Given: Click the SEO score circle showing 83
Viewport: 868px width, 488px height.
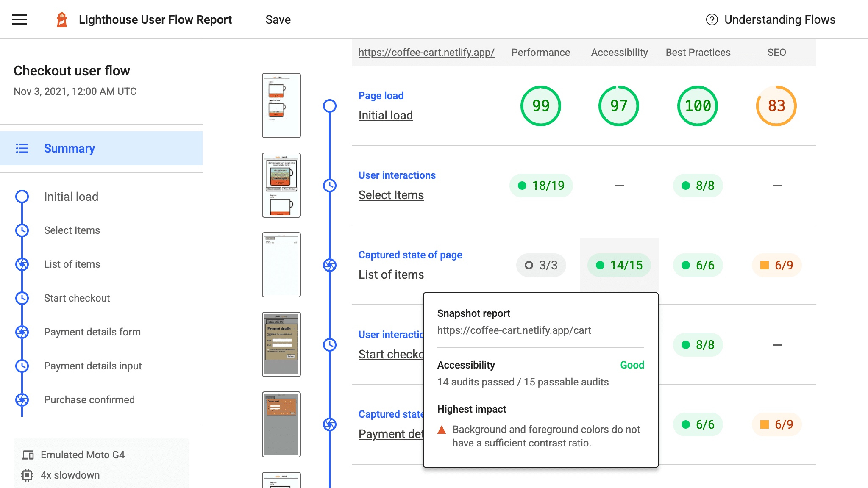Looking at the screenshot, I should click(x=775, y=105).
